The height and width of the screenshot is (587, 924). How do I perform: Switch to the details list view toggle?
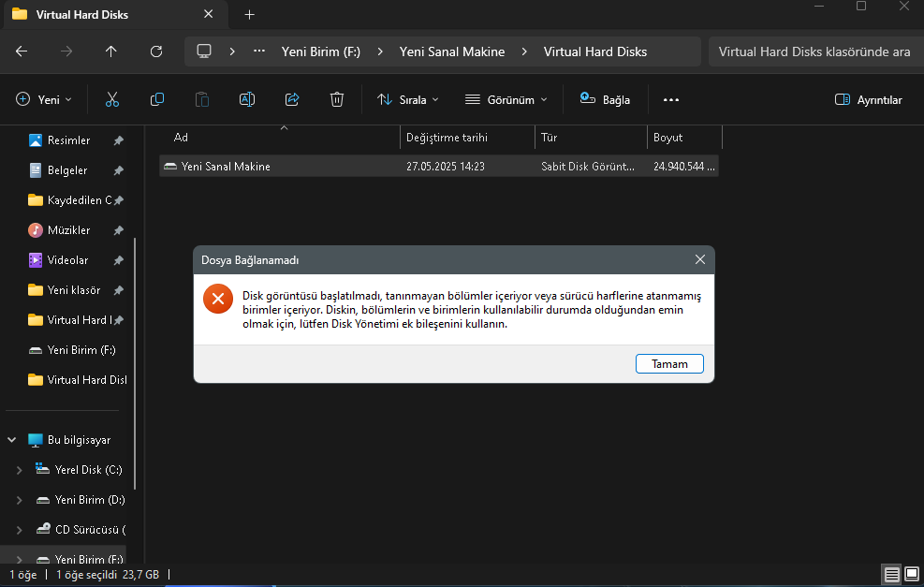coord(892,574)
